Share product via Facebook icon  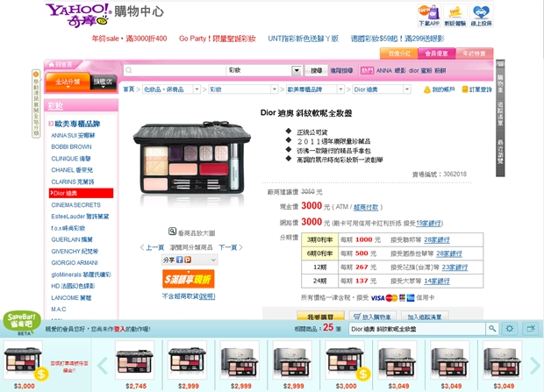click(179, 260)
